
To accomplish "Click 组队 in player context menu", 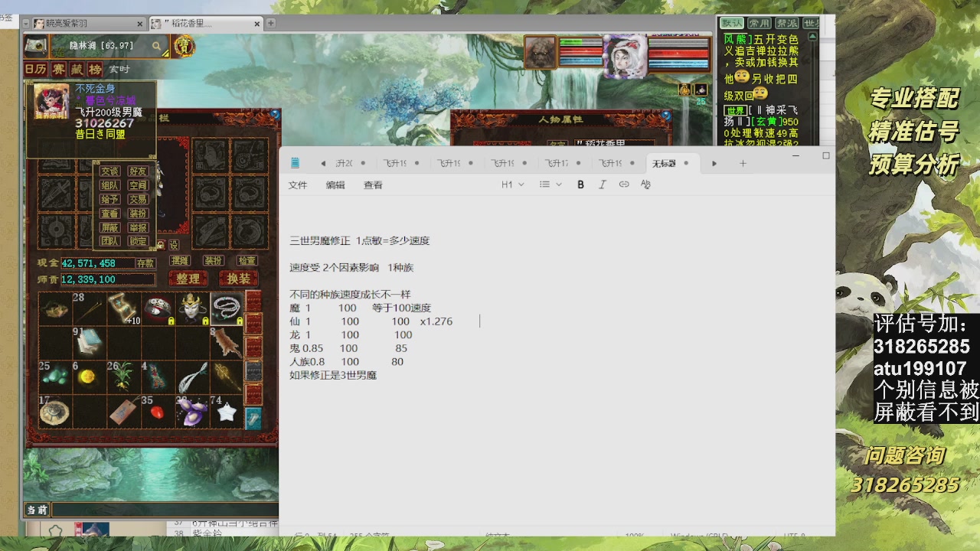I will (x=110, y=185).
